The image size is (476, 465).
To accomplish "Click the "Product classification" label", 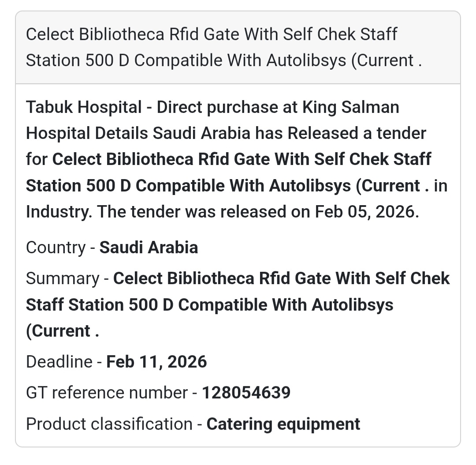I will click(x=109, y=424).
